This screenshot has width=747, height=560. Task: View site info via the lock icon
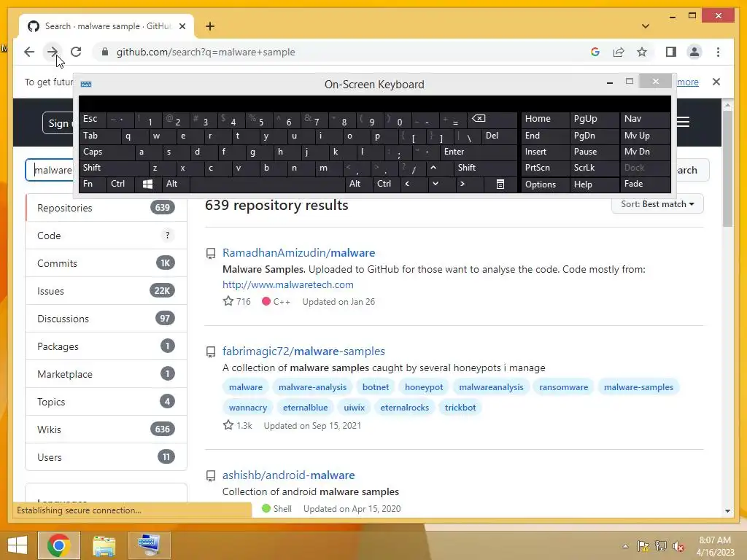(x=105, y=52)
